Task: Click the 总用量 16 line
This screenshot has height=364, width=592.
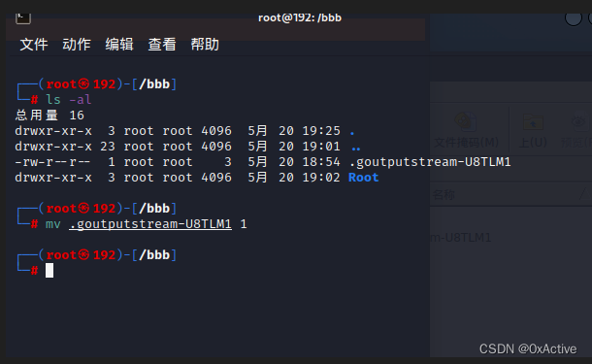Action: [49, 116]
